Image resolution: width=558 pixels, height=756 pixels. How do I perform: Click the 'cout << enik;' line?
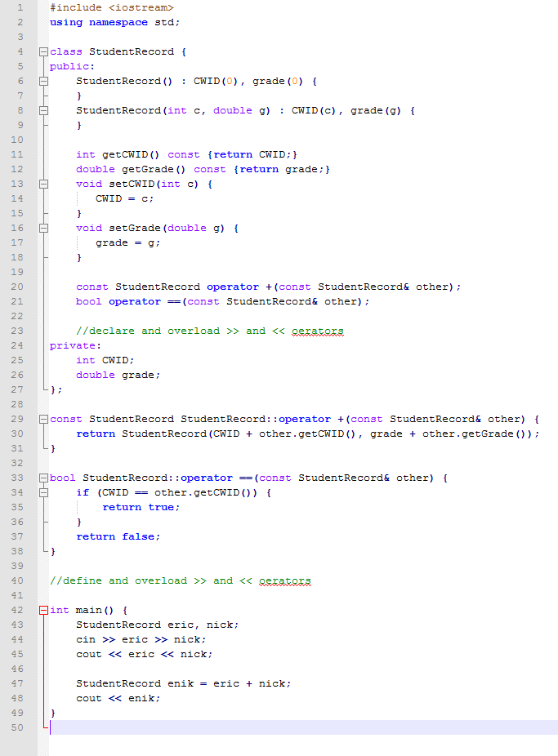(118, 699)
